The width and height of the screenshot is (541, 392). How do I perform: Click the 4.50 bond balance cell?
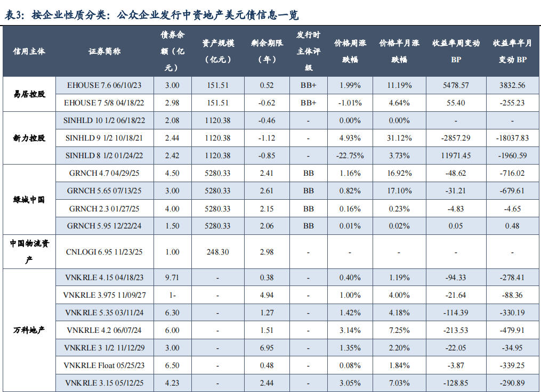pos(172,173)
